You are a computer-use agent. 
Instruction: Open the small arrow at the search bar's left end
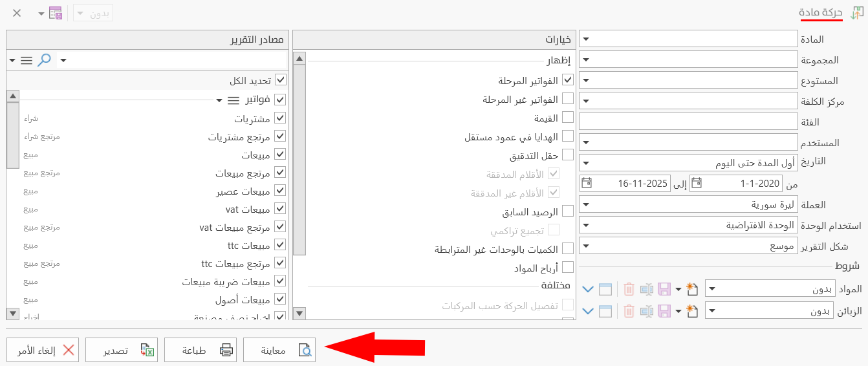[x=13, y=60]
